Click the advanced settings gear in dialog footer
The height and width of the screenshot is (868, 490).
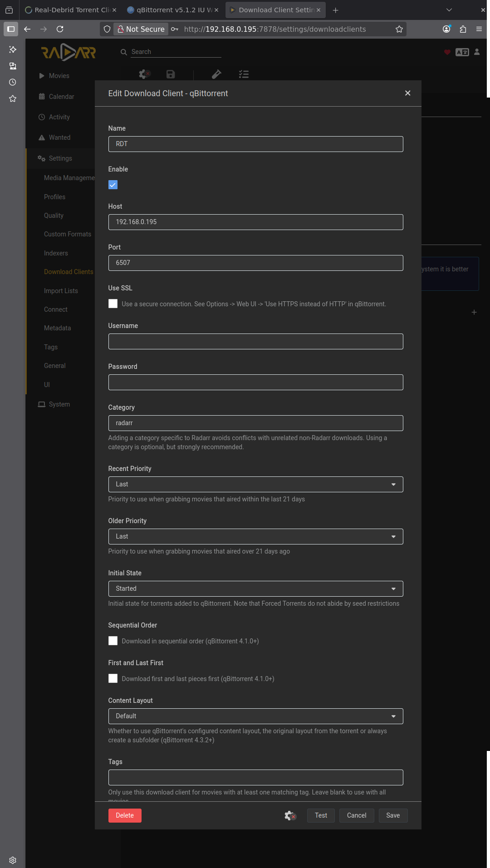[x=290, y=816]
